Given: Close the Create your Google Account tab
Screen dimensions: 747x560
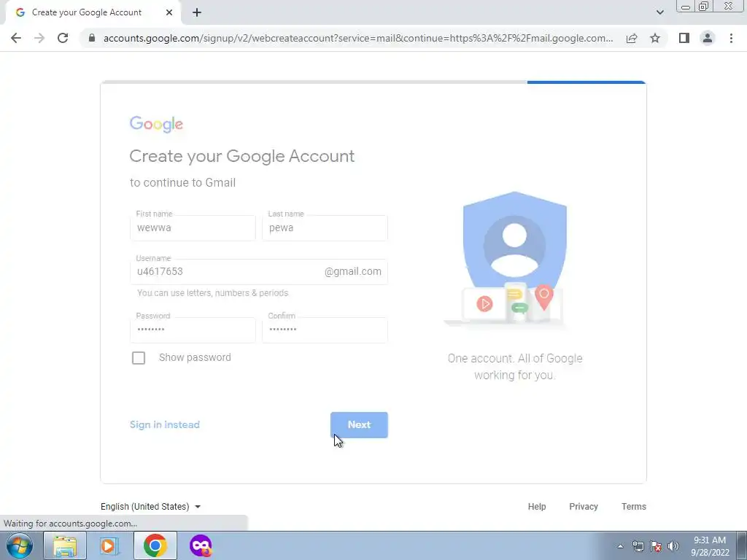Looking at the screenshot, I should coord(169,12).
